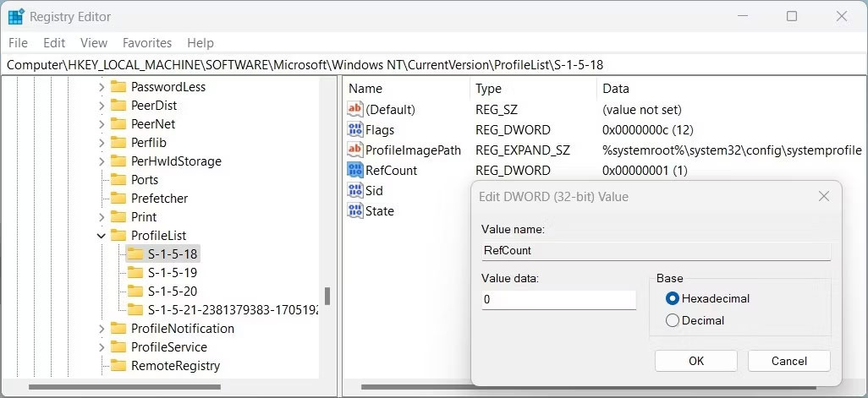868x398 pixels.
Task: Expand the PeerDist key
Action: 102,106
